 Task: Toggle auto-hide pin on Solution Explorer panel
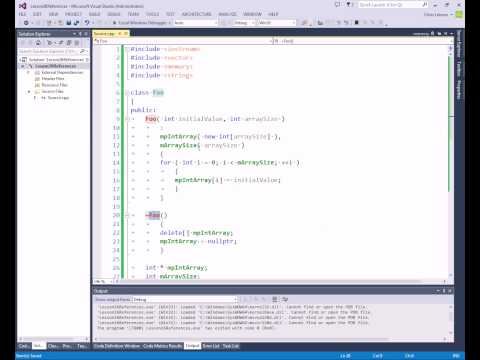click(x=80, y=34)
